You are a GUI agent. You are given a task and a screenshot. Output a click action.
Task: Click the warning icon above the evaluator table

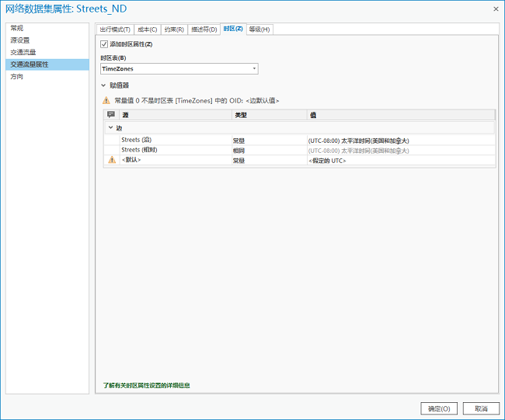coord(106,100)
